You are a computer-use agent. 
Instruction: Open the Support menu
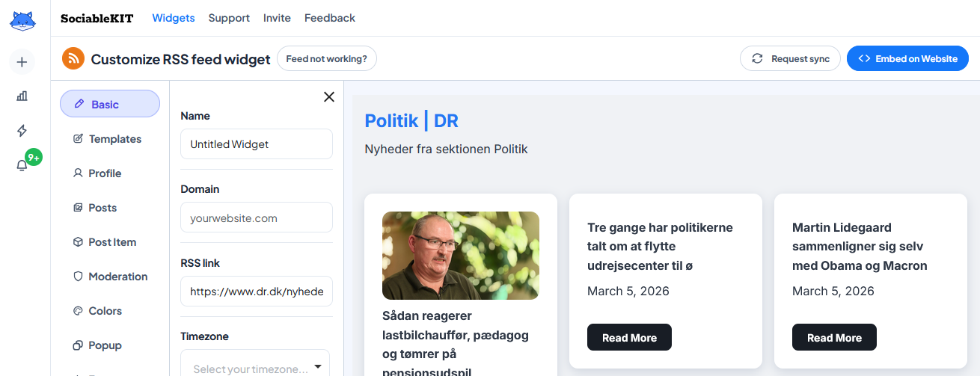[229, 18]
